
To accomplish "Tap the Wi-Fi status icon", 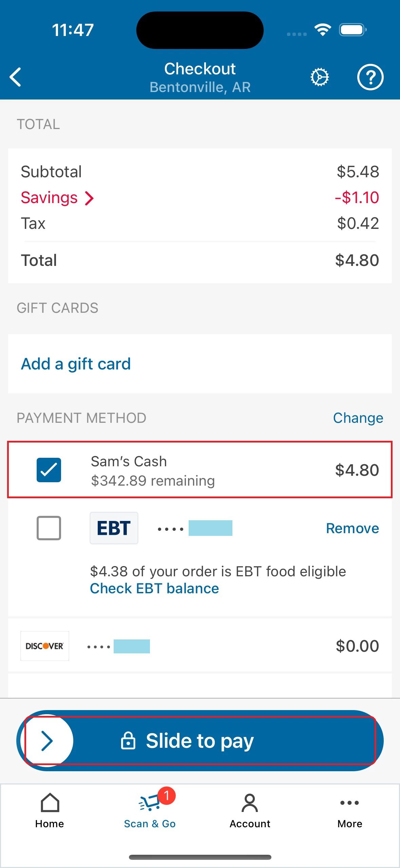I will point(323,30).
